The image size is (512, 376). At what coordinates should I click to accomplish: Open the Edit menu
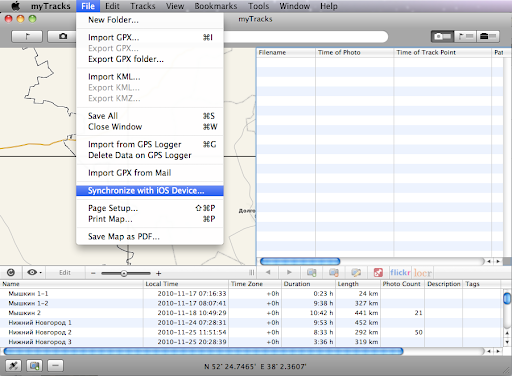pos(112,6)
